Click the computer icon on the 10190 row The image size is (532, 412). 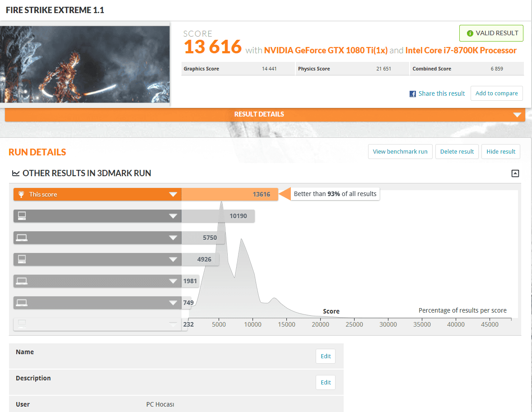[x=21, y=216]
